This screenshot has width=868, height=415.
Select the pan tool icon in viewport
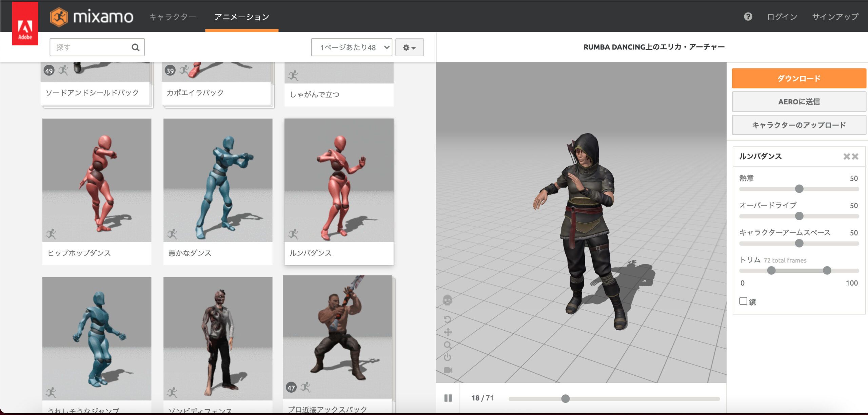pyautogui.click(x=448, y=332)
